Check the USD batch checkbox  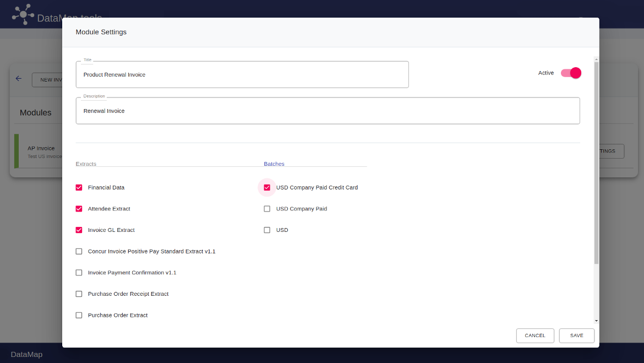tap(267, 230)
